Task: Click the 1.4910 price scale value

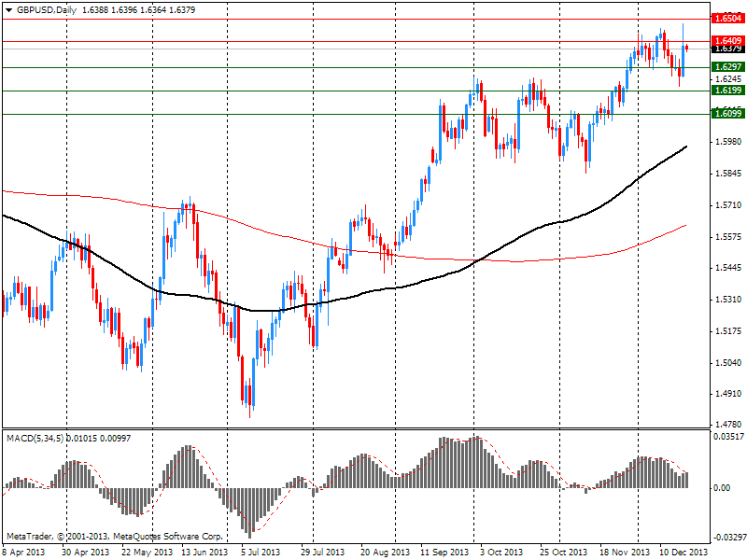Action: [x=728, y=394]
